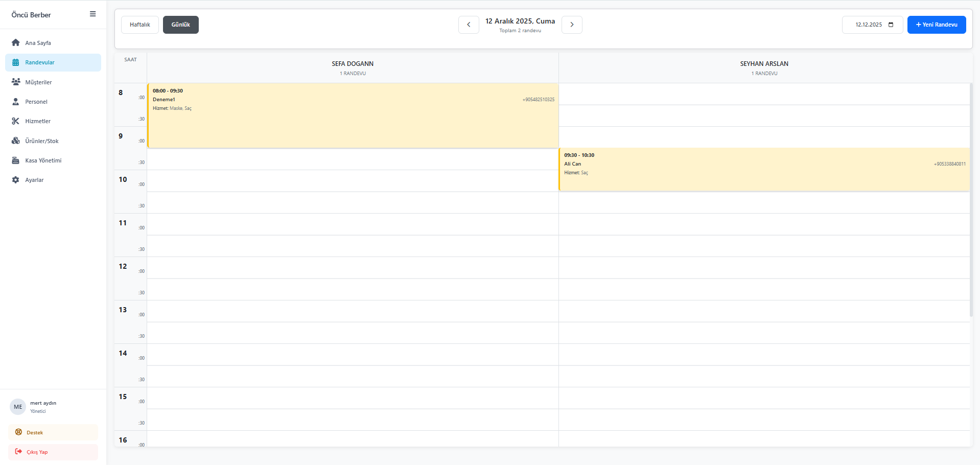Open Ali Can's 09:30 - 10:30 appointment
The width and height of the screenshot is (980, 465).
tap(764, 170)
